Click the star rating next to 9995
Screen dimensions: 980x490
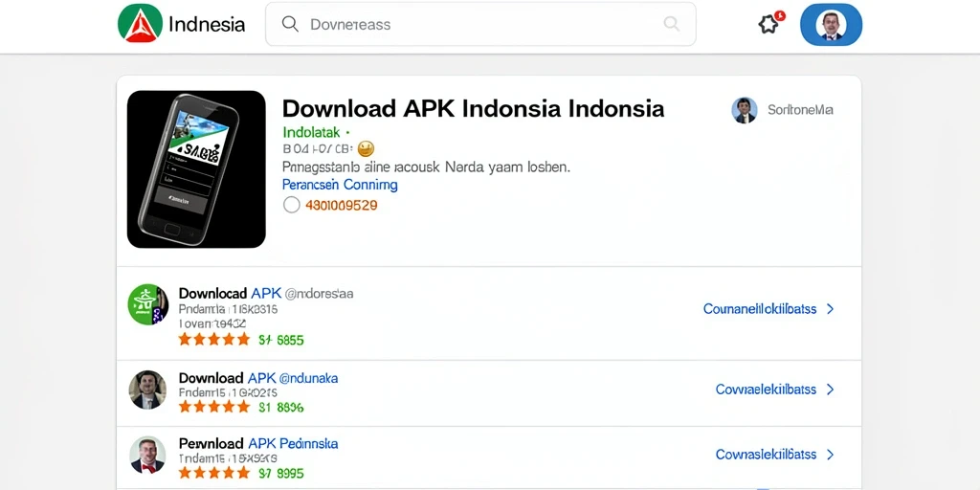[214, 473]
